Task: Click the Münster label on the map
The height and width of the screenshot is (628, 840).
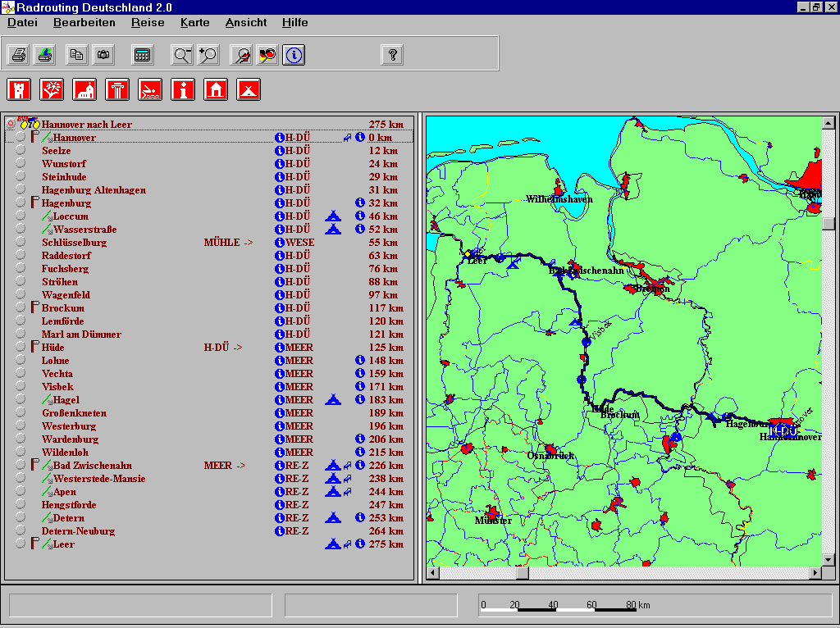Action: tap(493, 520)
